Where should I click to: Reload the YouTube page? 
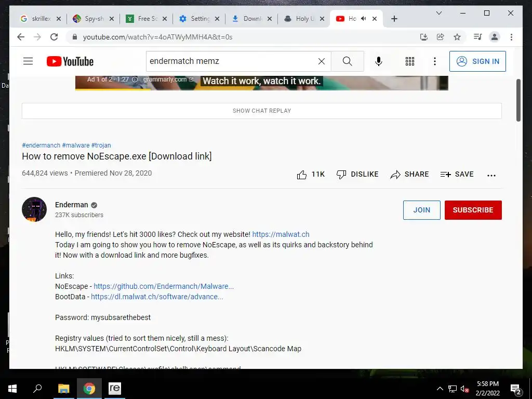pos(54,37)
